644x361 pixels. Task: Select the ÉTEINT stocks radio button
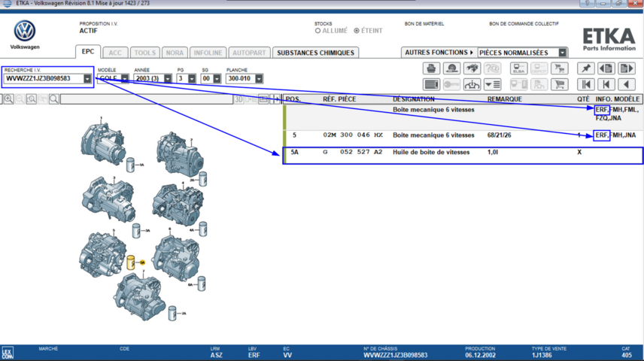(357, 31)
